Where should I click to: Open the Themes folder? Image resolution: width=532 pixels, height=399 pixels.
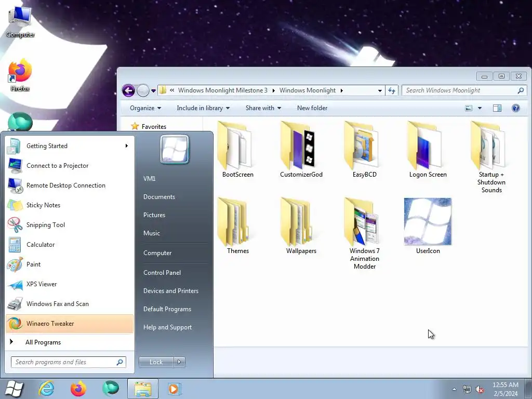point(237,226)
